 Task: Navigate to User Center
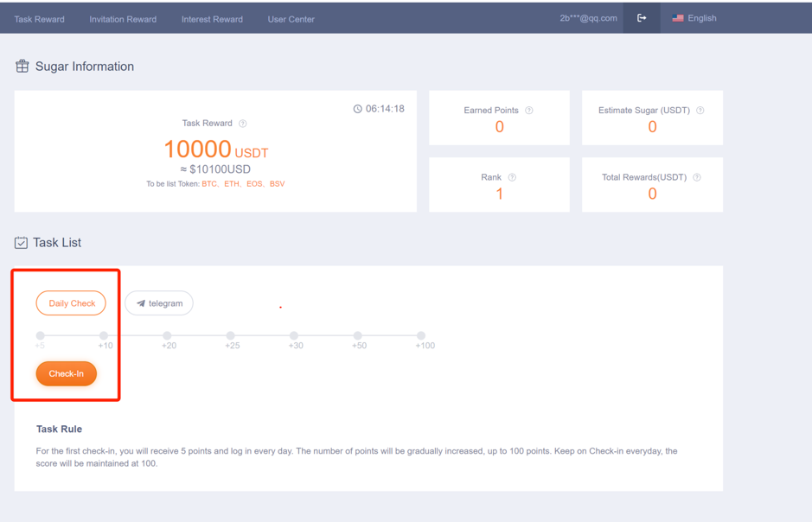(291, 19)
